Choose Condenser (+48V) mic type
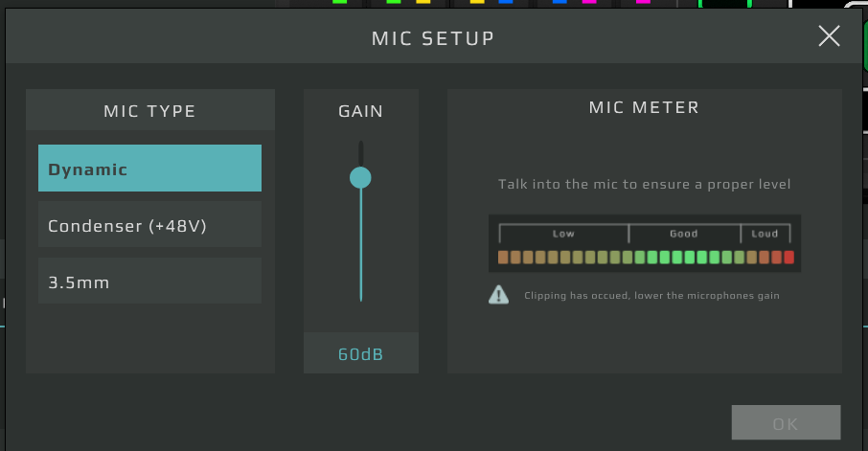The width and height of the screenshot is (868, 451). pos(149,226)
